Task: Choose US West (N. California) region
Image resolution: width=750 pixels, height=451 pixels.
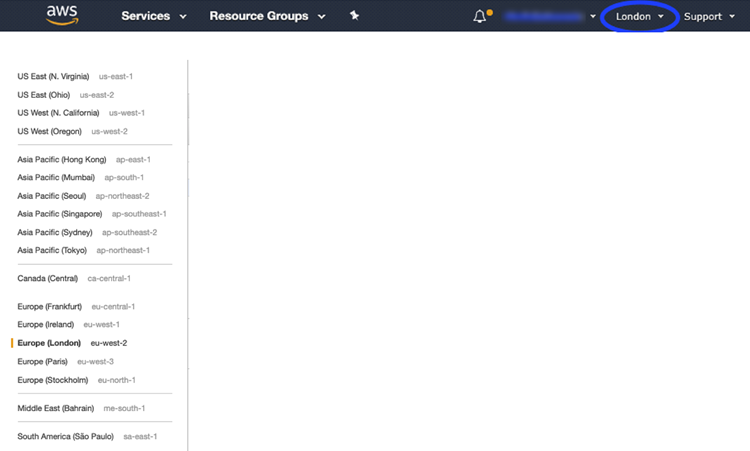Action: (58, 113)
